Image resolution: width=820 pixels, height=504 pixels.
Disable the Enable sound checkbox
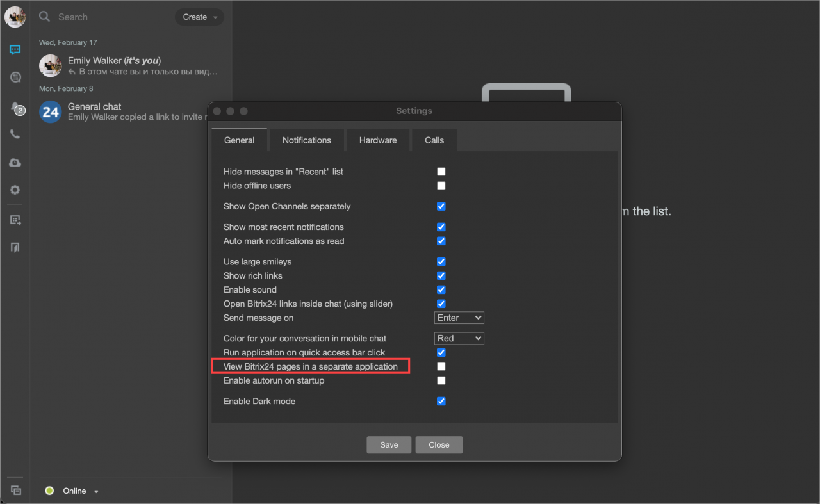pyautogui.click(x=441, y=289)
